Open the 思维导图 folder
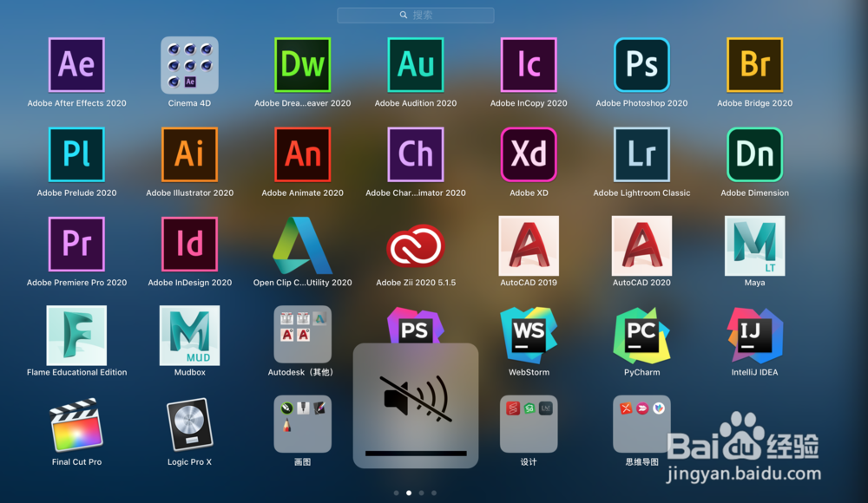 [641, 424]
